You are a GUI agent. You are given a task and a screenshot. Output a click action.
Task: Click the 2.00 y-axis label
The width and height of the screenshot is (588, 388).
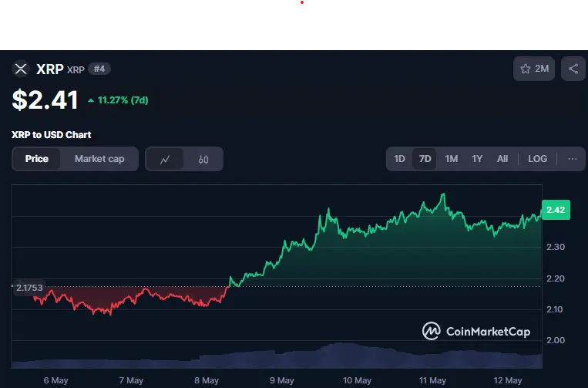tap(556, 340)
